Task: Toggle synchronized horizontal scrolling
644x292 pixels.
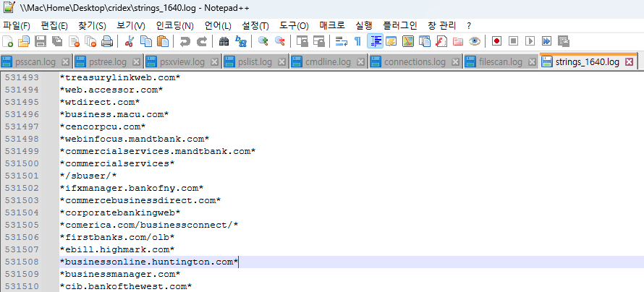Action: point(318,41)
